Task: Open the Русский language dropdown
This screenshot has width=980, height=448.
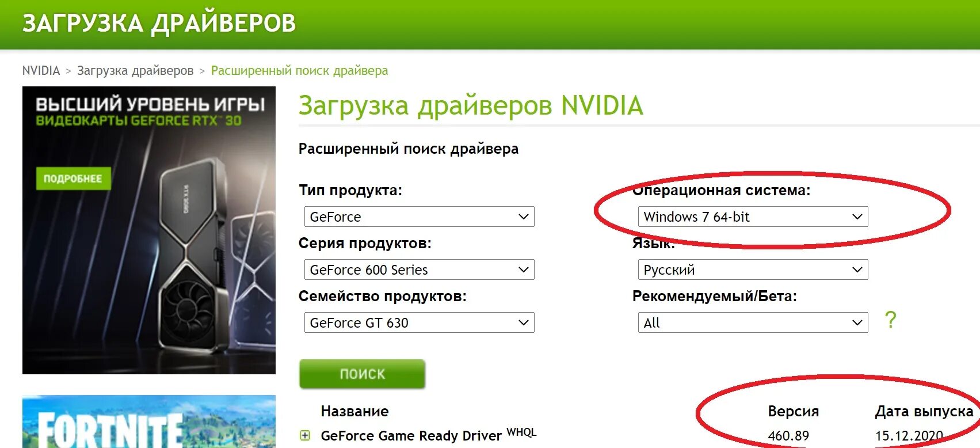Action: 753,269
